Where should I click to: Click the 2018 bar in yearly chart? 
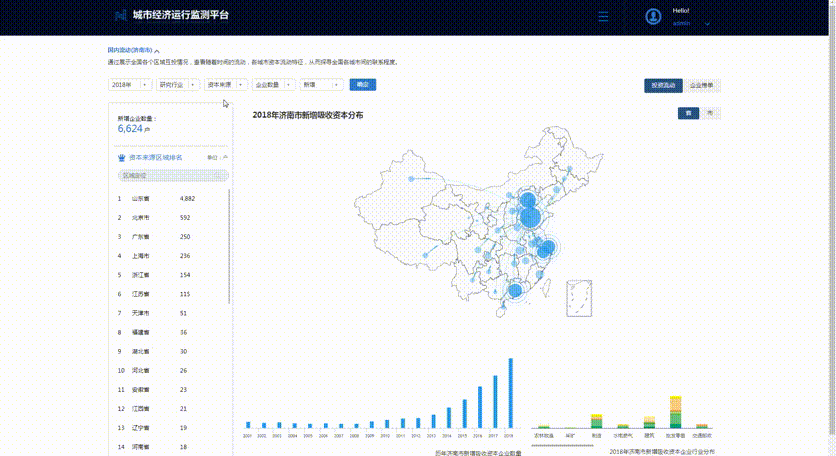(511, 393)
